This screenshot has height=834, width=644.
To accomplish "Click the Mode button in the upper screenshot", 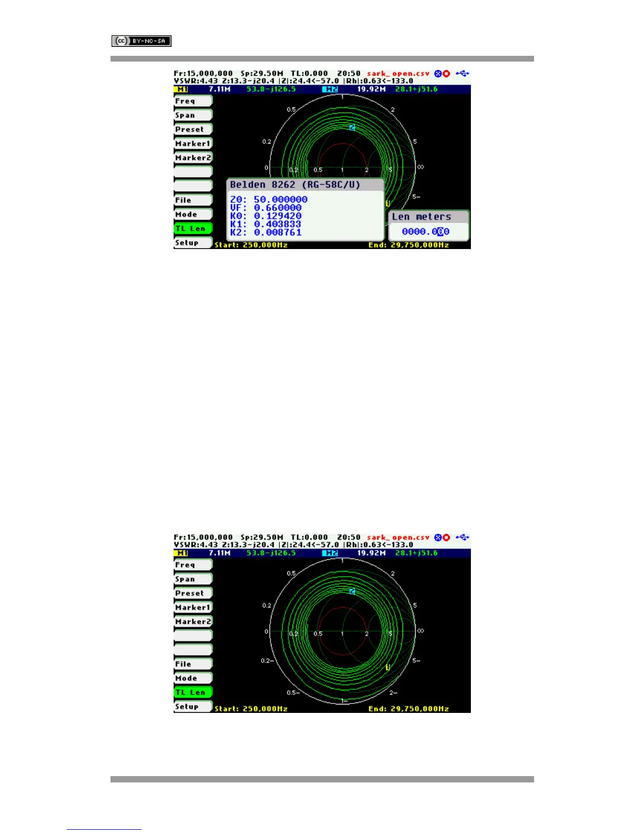I will [x=193, y=214].
